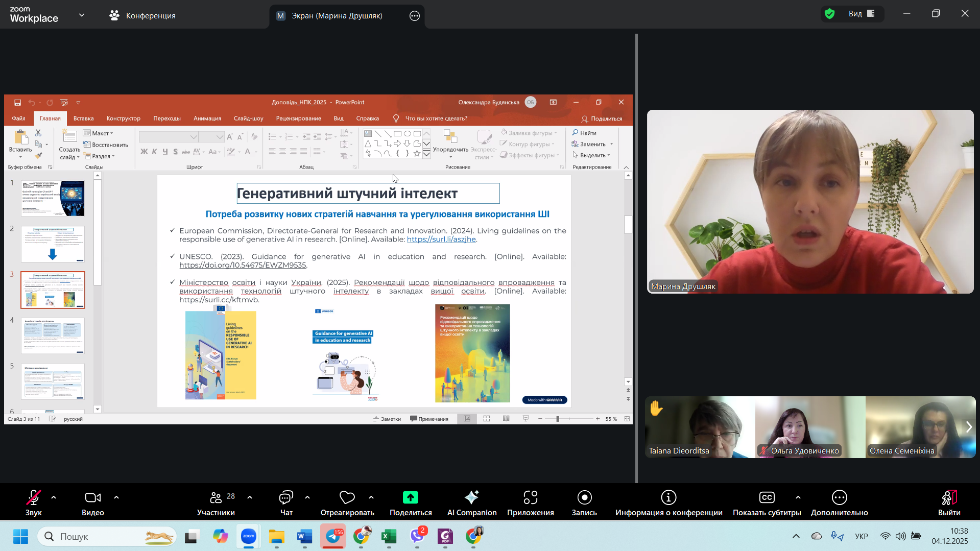Switch to the Вставка ribbon tab
The height and width of the screenshot is (551, 980).
(83, 118)
